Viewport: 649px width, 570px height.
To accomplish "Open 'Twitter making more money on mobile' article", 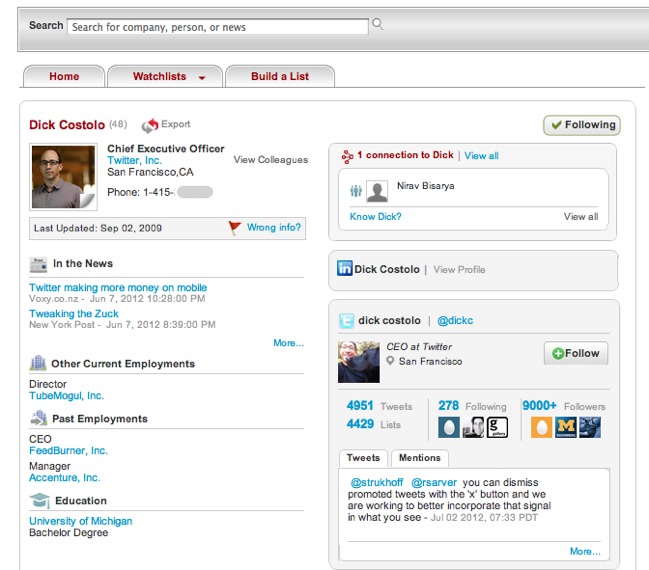I will tap(118, 287).
